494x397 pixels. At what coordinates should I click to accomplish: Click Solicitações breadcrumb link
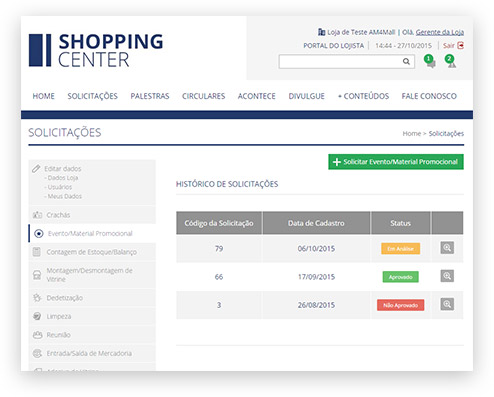446,134
